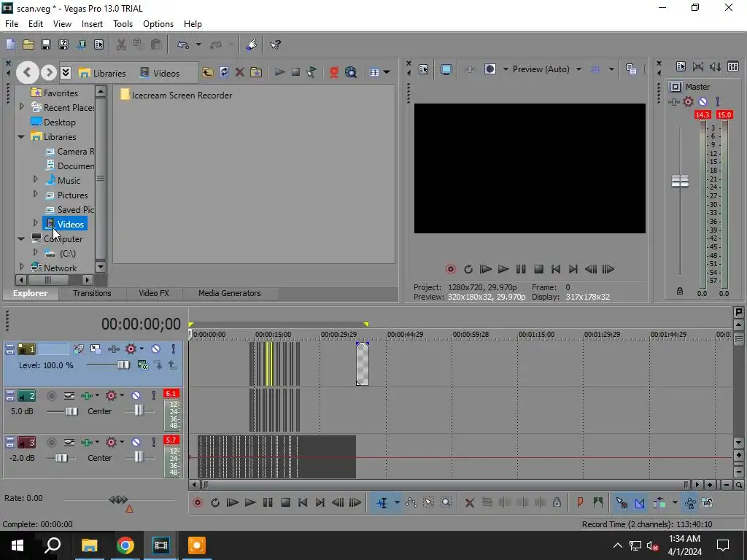Open the File menu

(x=12, y=24)
